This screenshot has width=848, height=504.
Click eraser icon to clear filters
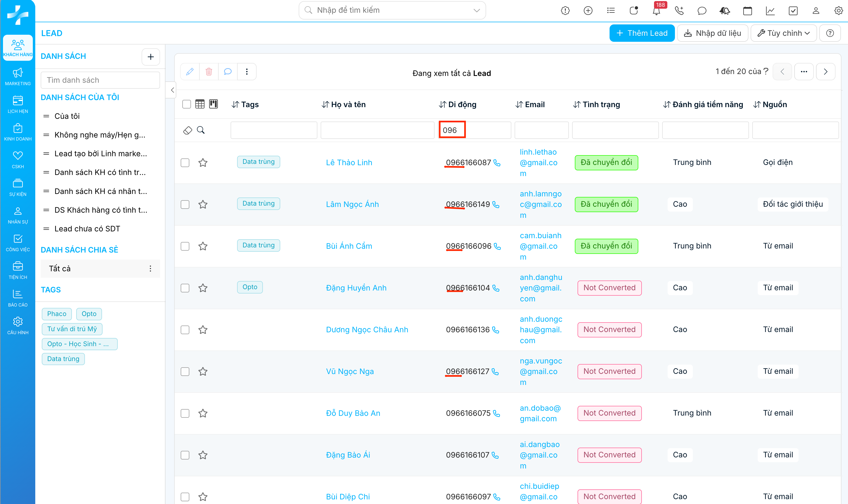pyautogui.click(x=187, y=130)
